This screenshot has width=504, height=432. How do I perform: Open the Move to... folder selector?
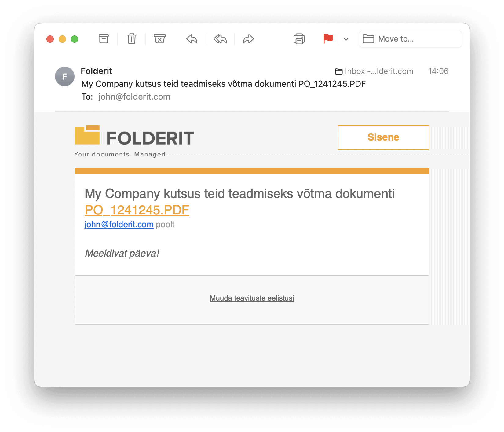pos(410,39)
